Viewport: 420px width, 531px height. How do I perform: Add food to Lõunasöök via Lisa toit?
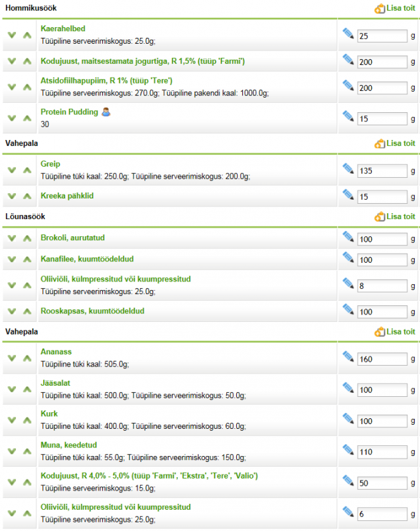tap(395, 216)
